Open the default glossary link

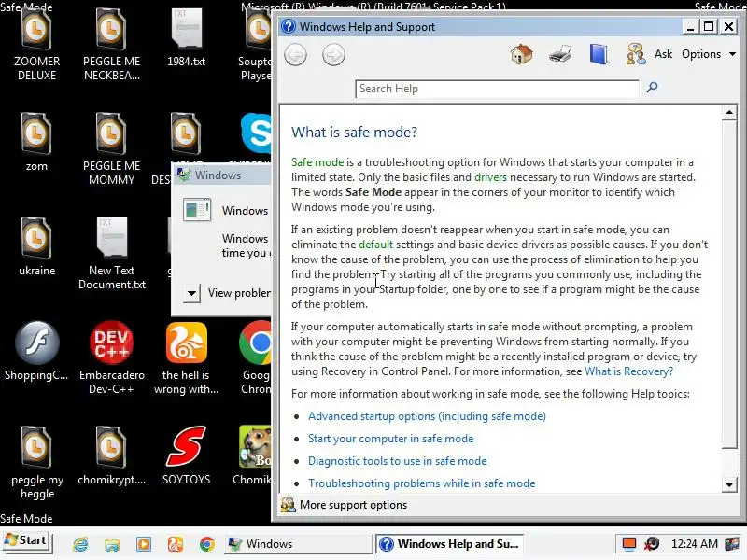pos(375,245)
